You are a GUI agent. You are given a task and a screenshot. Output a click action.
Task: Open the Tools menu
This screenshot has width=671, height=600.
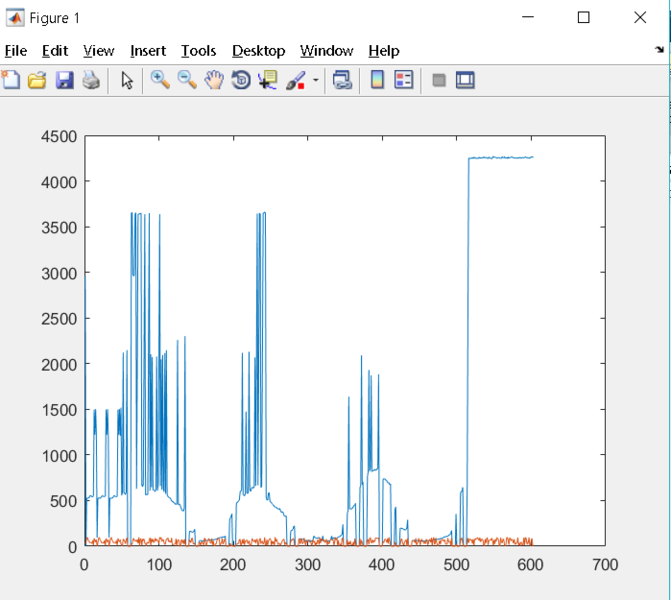(198, 51)
